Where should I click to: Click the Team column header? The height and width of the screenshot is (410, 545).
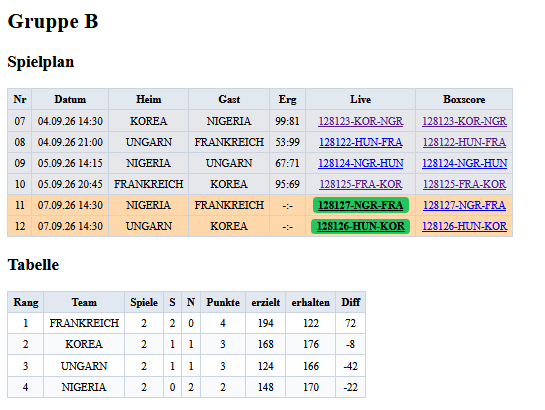click(x=84, y=302)
